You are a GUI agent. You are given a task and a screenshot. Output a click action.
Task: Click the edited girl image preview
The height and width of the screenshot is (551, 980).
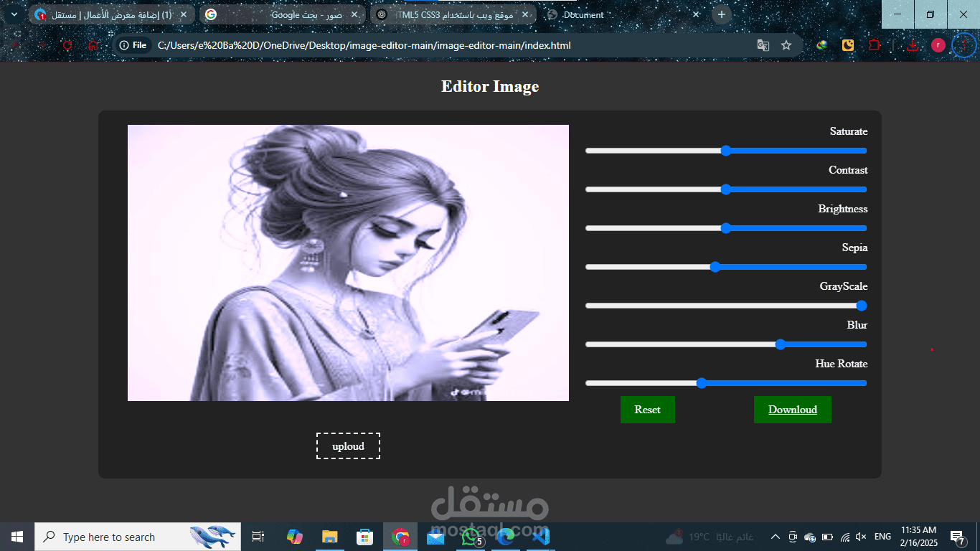point(348,263)
